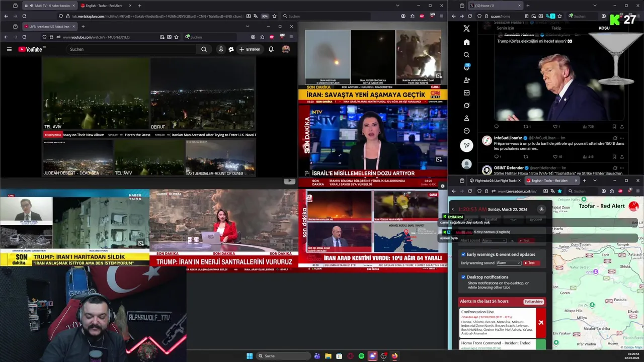Image resolution: width=644 pixels, height=362 pixels.
Task: Collapse Tzofar panel with back chevron
Action: [x=453, y=209]
